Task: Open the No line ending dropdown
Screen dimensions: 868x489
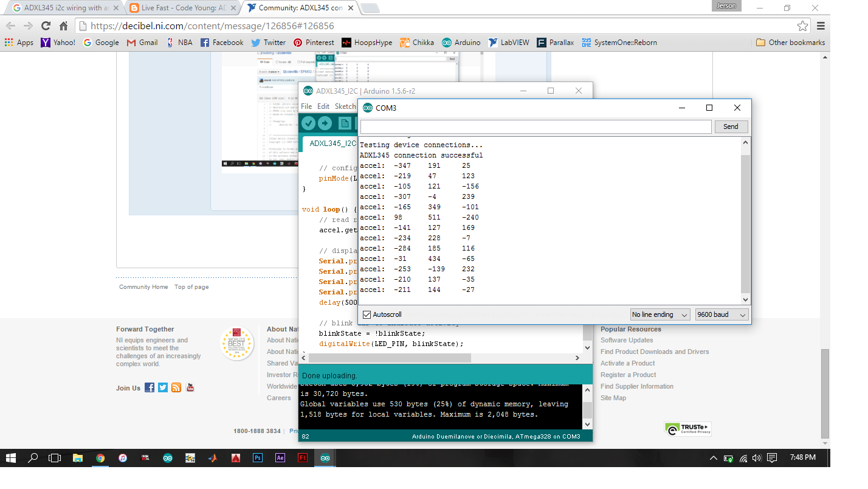Action: pos(660,314)
